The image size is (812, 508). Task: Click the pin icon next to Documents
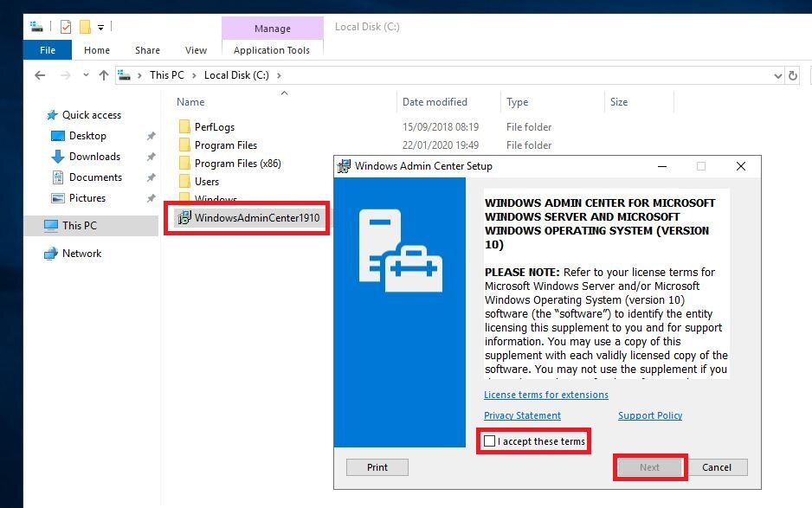151,177
